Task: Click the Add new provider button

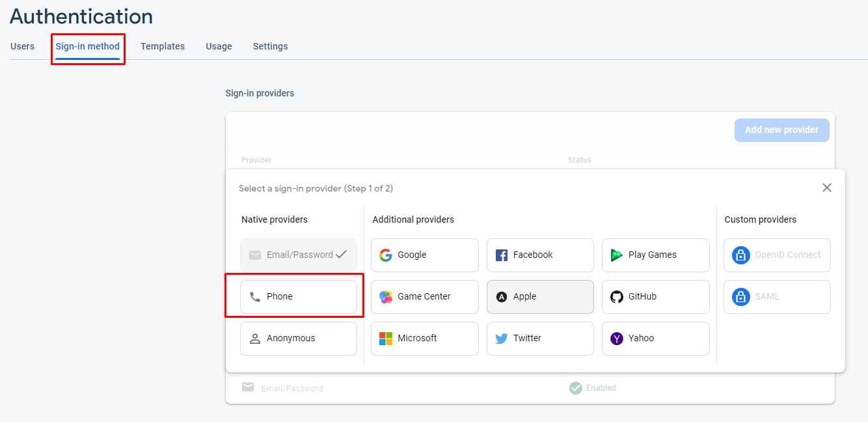Action: [781, 130]
